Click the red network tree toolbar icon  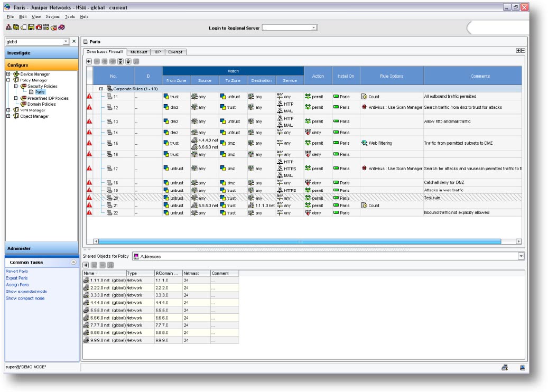point(9,27)
